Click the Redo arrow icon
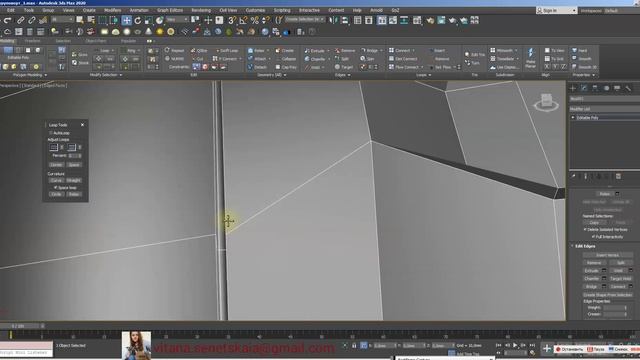Image resolution: width=640 pixels, height=360 pixels. coord(8,20)
